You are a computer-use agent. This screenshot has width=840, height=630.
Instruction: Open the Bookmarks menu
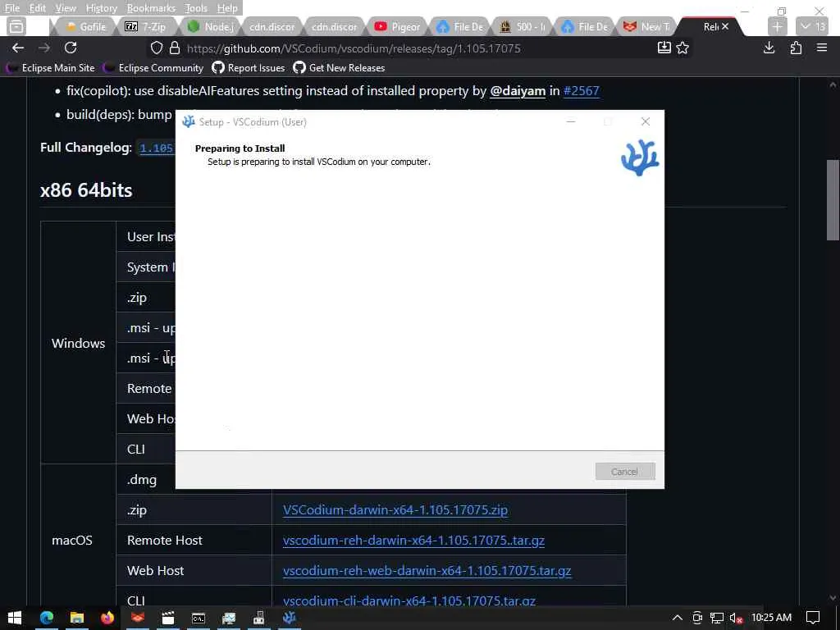point(151,8)
